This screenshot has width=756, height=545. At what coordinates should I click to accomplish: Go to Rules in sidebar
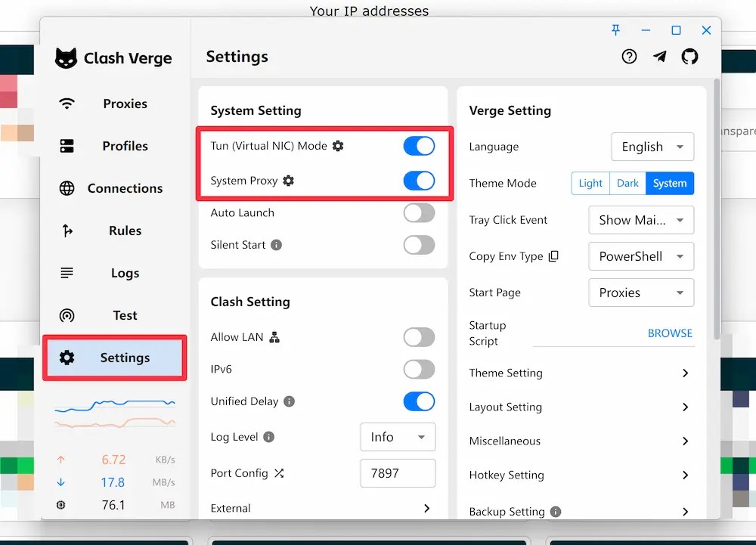(115, 231)
